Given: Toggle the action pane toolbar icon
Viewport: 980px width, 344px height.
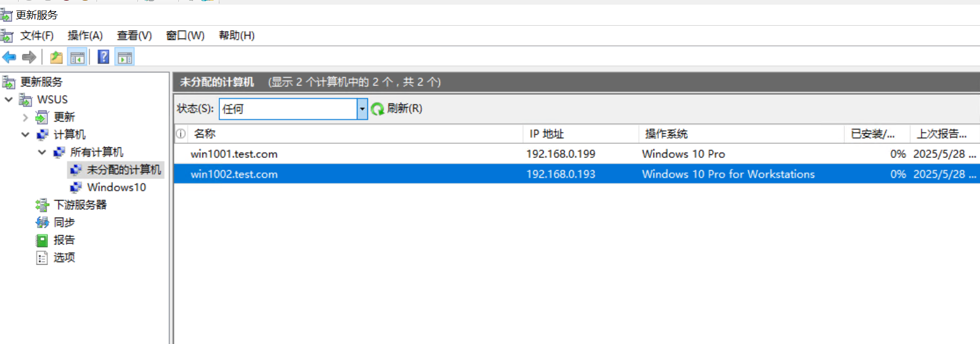Looking at the screenshot, I should point(125,57).
